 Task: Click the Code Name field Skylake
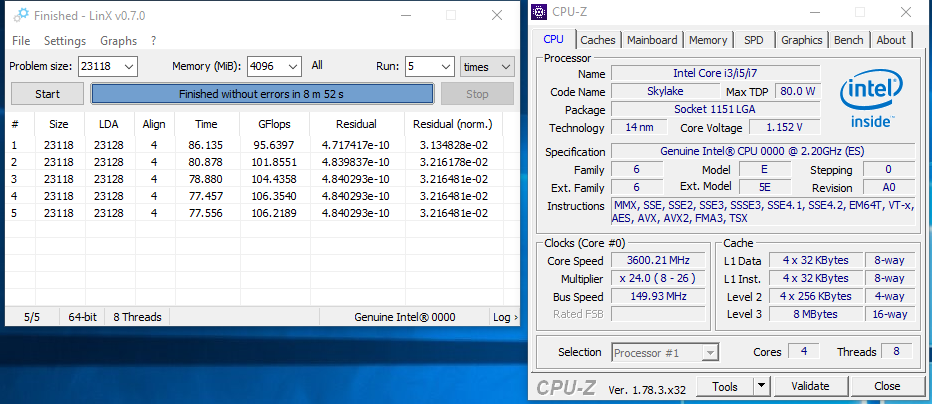tap(665, 91)
